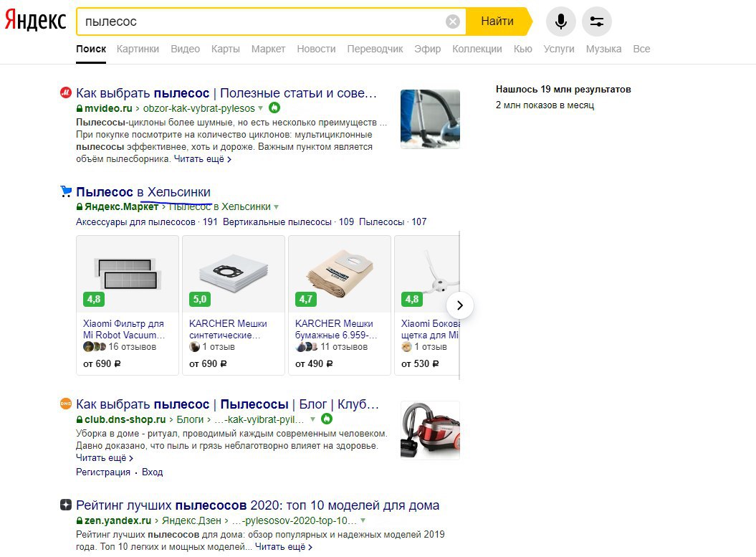Expand mvideo snippet via Читать ещё

[203, 159]
